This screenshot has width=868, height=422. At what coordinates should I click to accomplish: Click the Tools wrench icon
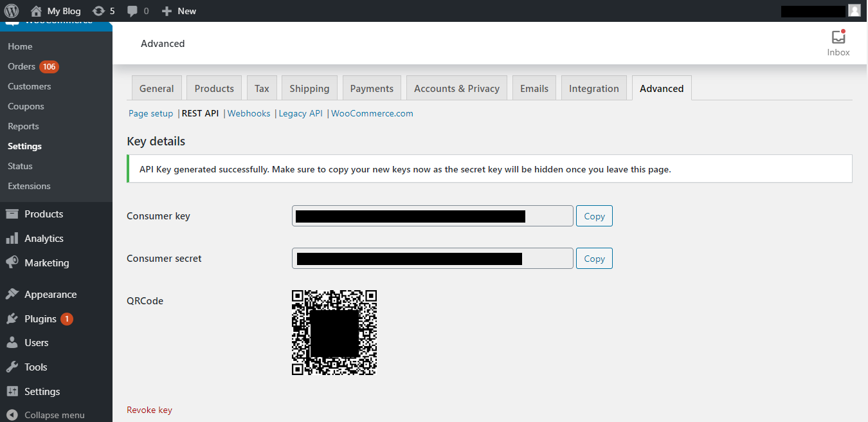point(12,367)
